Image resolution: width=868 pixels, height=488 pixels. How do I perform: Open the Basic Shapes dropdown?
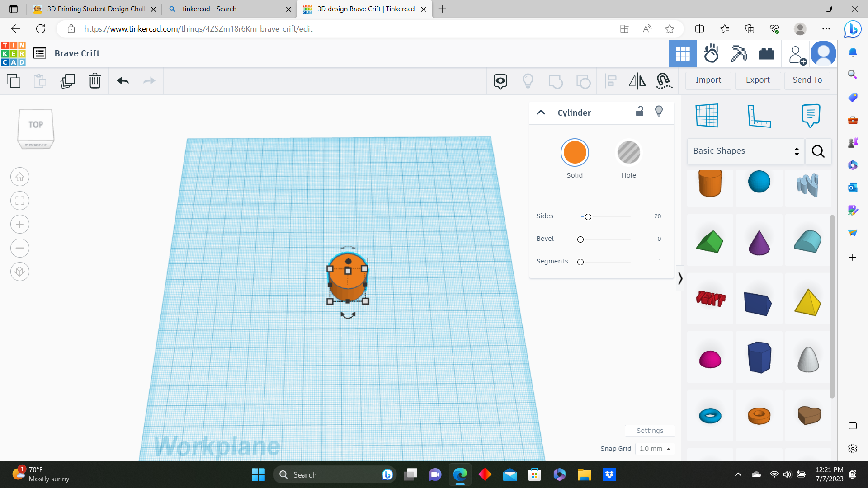pos(745,151)
